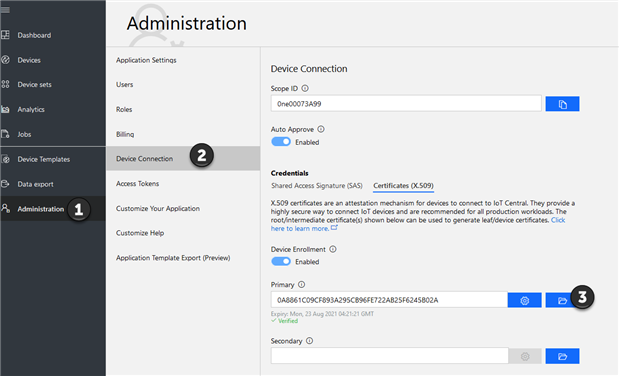Click the Device Connection section heading
The width and height of the screenshot is (619, 376).
pyautogui.click(x=309, y=69)
